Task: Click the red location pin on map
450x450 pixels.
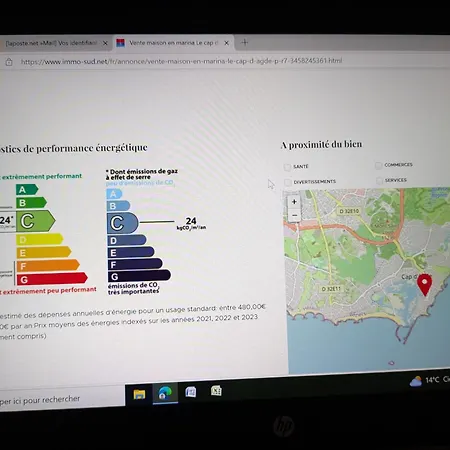Action: coord(424,285)
